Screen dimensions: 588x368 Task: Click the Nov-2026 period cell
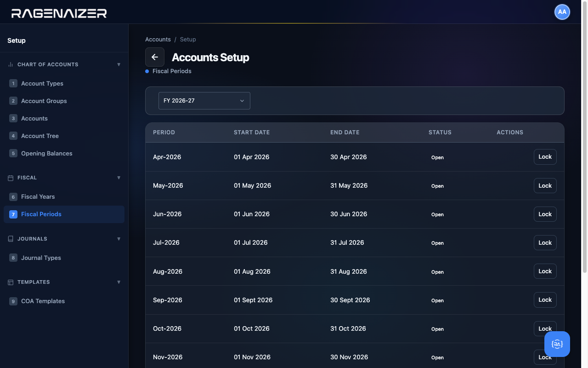click(x=168, y=357)
